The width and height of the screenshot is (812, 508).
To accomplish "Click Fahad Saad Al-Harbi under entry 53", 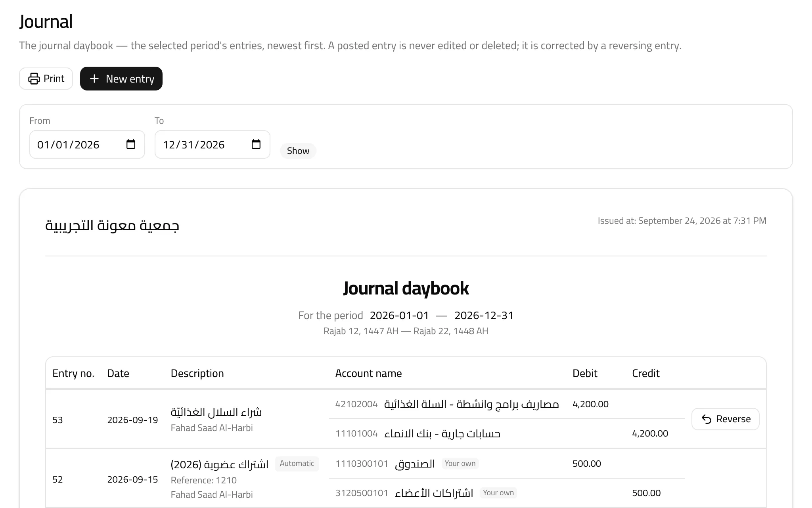I will tap(212, 428).
